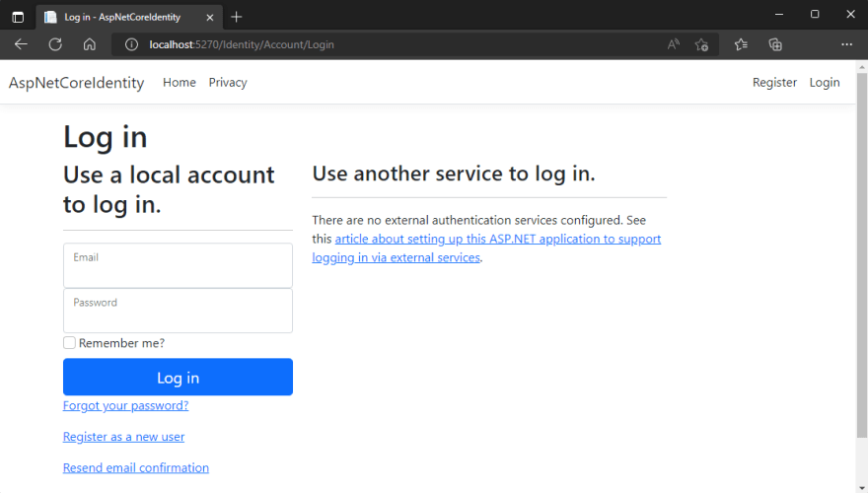
Task: Focus the Email input field
Action: pyautogui.click(x=178, y=265)
